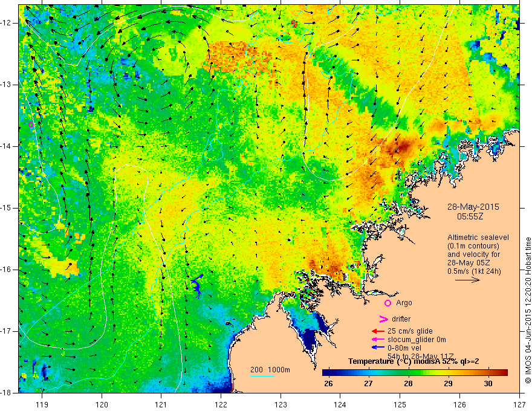Click the colorbar label '29'
This screenshot has height=411, width=532.
448,384
